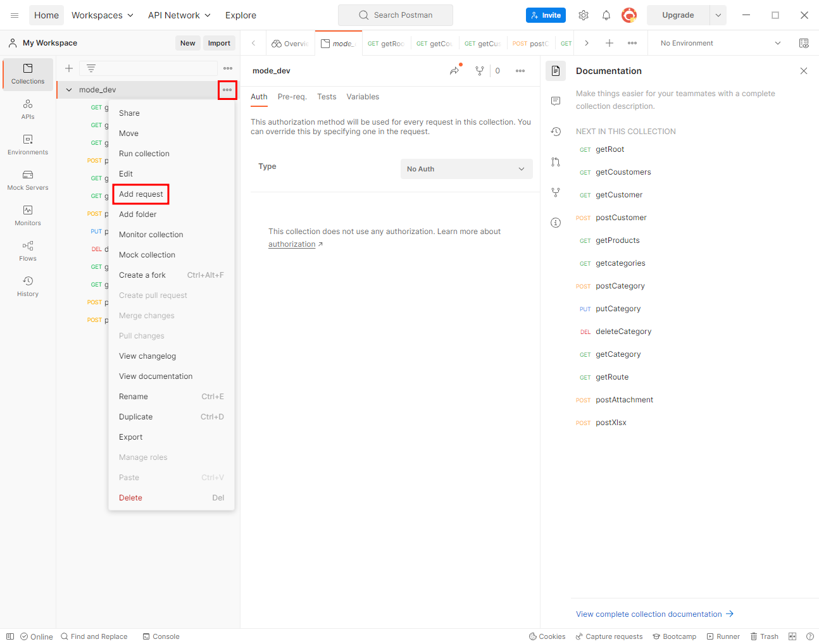Open the Comments pane icon
Viewport: 819px width, 644px height.
[x=556, y=101]
